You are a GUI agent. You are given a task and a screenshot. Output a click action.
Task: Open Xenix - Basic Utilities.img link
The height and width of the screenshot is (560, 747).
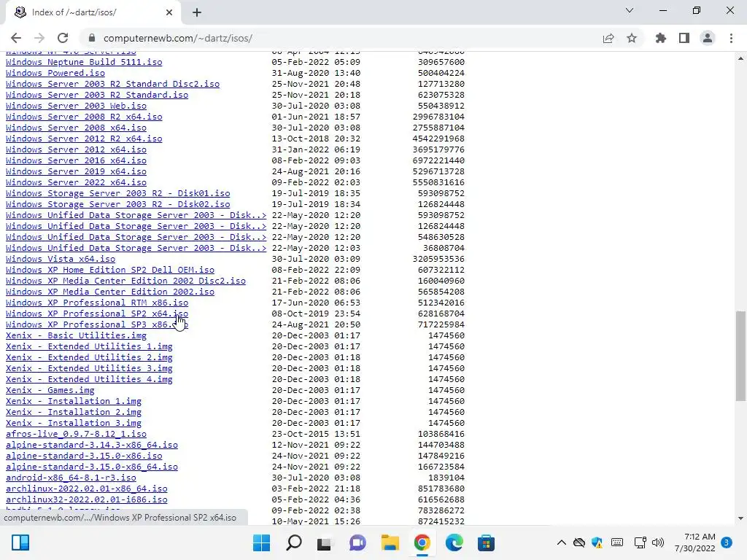pyautogui.click(x=76, y=335)
